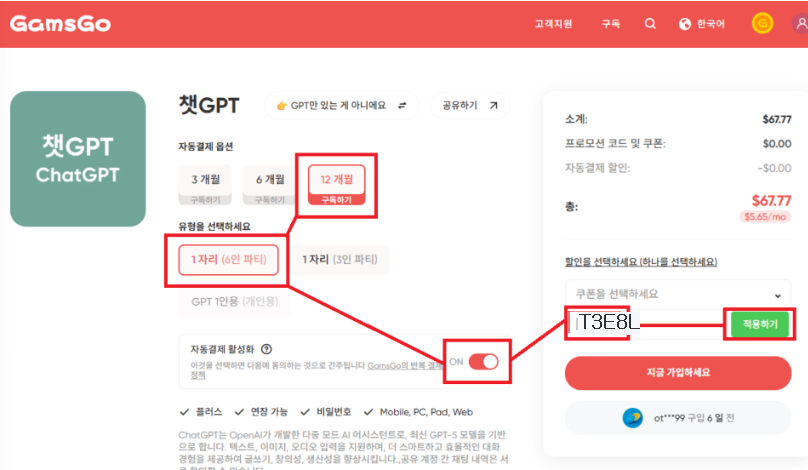Viewport: 808px width, 470px height.
Task: Click the GamsGo logo
Action: click(x=60, y=24)
